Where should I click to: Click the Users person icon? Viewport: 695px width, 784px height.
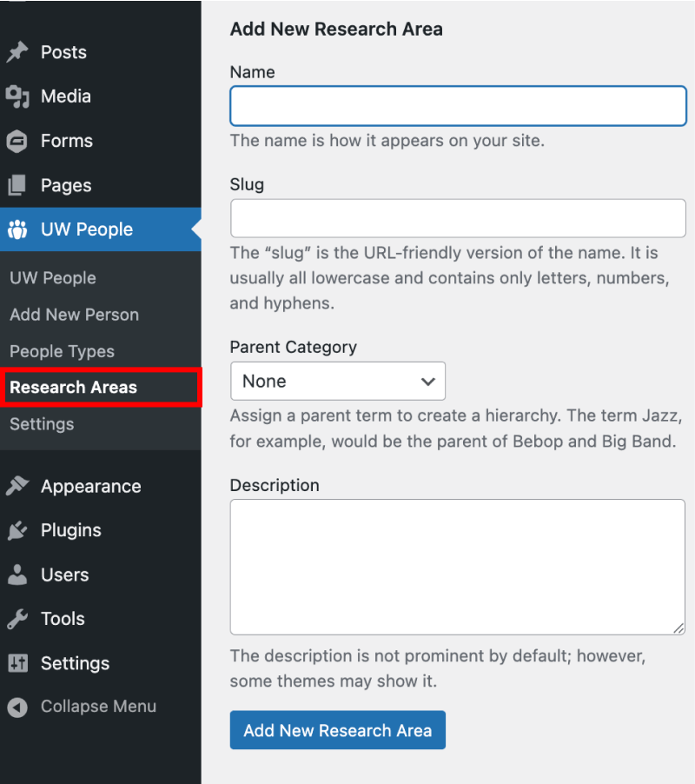coord(17,575)
